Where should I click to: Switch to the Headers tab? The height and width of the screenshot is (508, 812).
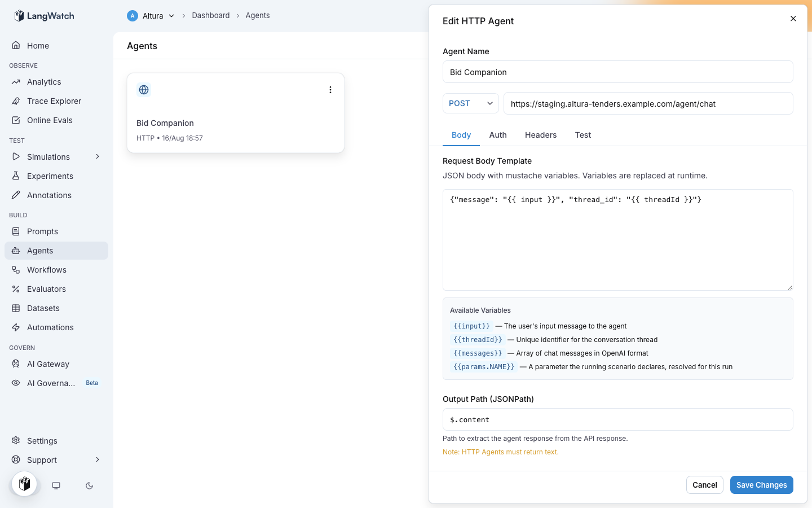pyautogui.click(x=541, y=135)
